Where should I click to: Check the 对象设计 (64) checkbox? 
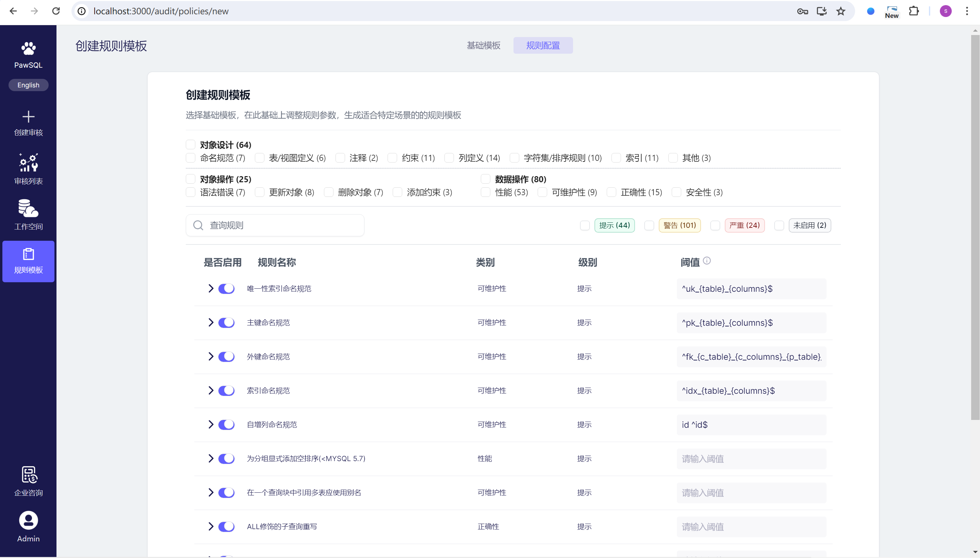click(191, 145)
